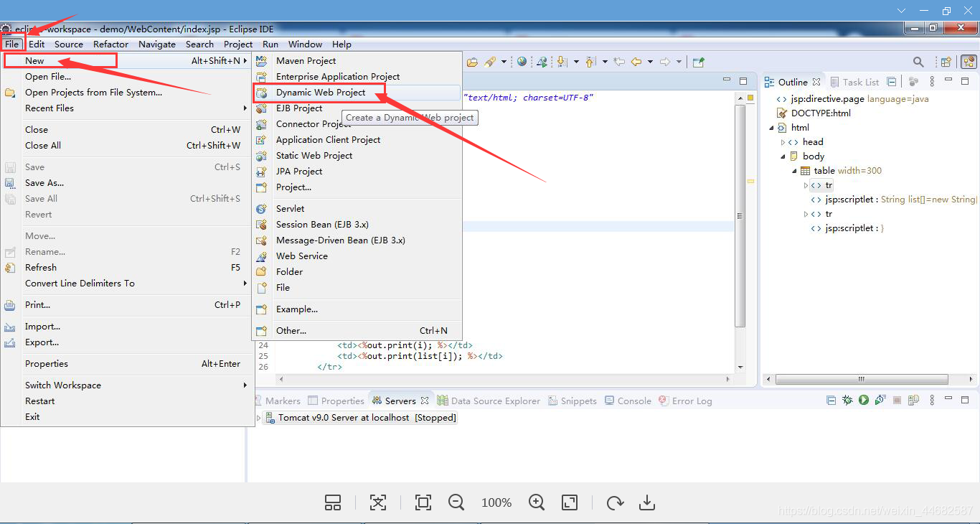Screen dimensions: 980x524
Task: Expand the head node in Outline
Action: [x=783, y=142]
